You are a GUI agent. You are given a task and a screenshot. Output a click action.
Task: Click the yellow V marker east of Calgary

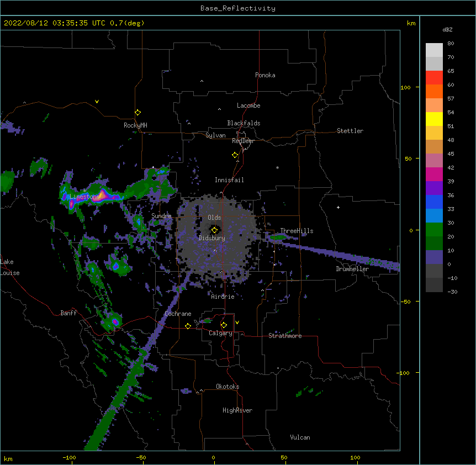[x=237, y=323]
